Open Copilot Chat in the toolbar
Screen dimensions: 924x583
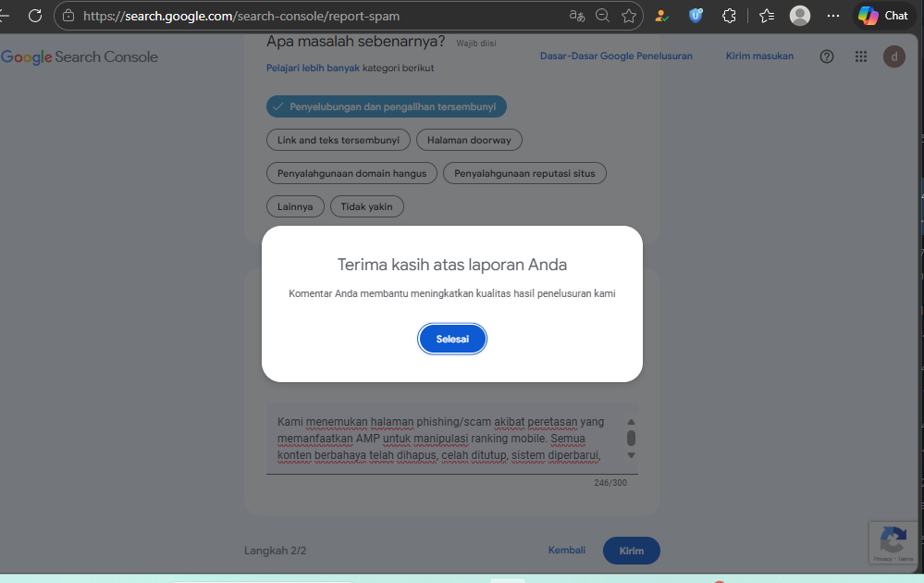pos(883,16)
